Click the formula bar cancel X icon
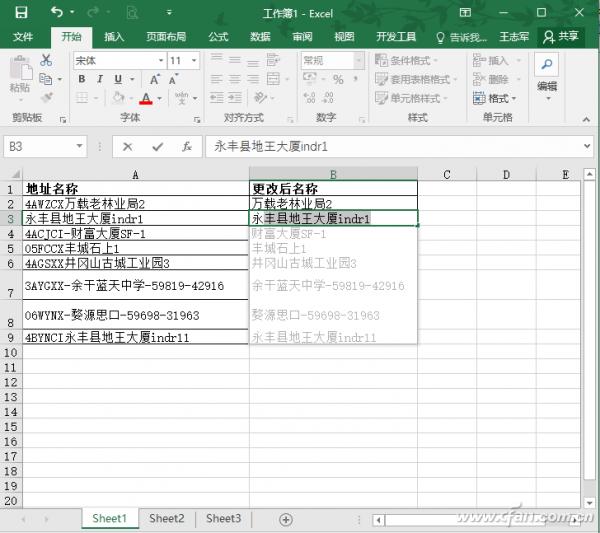Image resolution: width=600 pixels, height=533 pixels. (x=128, y=146)
